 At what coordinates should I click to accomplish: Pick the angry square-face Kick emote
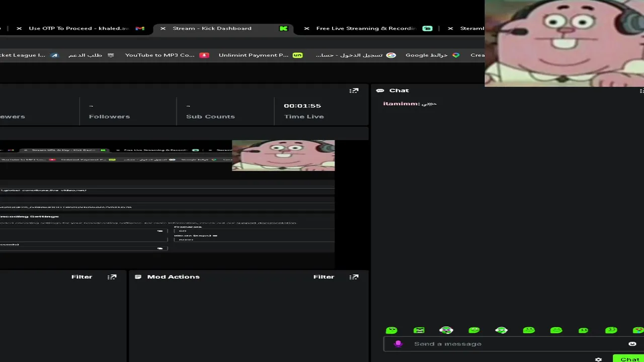pos(419,330)
